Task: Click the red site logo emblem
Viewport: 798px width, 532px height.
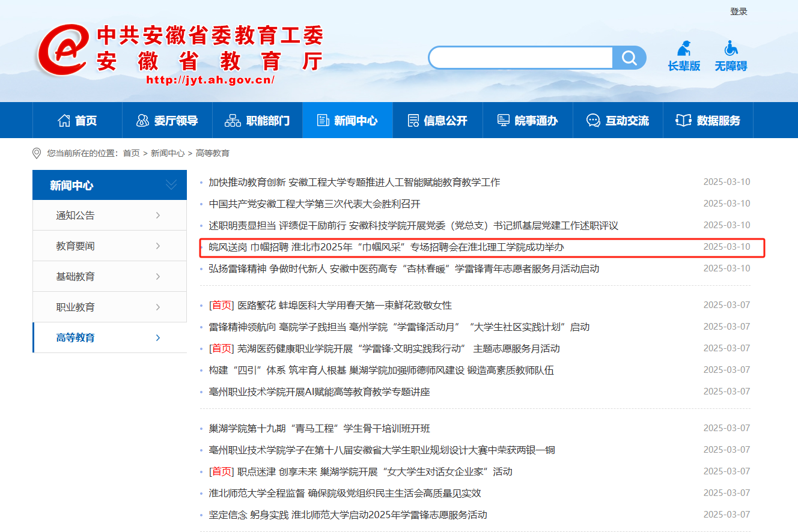Action: 63,51
